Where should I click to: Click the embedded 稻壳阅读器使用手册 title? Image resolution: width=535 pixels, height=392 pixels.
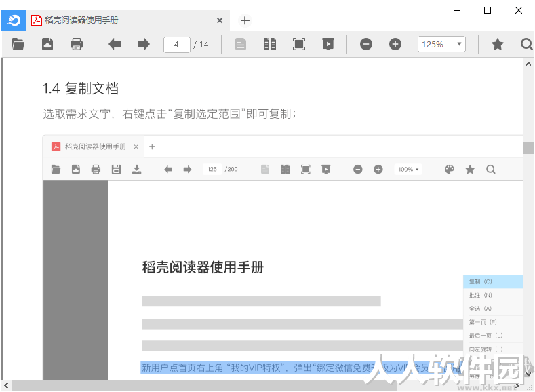203,267
